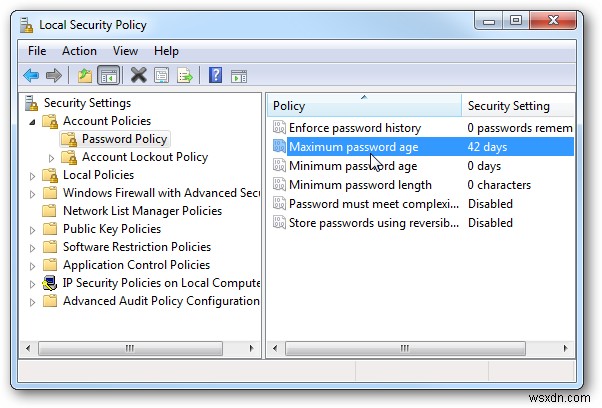Open Properties via the toolbar icon

pyautogui.click(x=161, y=75)
